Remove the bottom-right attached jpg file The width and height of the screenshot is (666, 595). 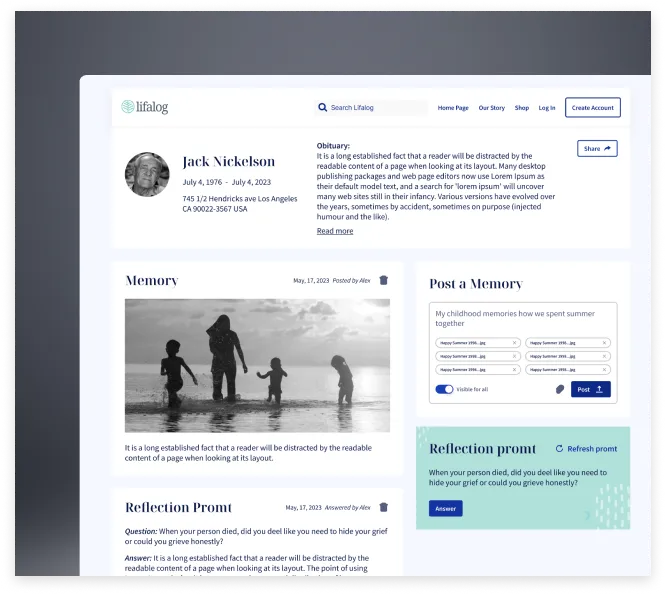(x=604, y=369)
